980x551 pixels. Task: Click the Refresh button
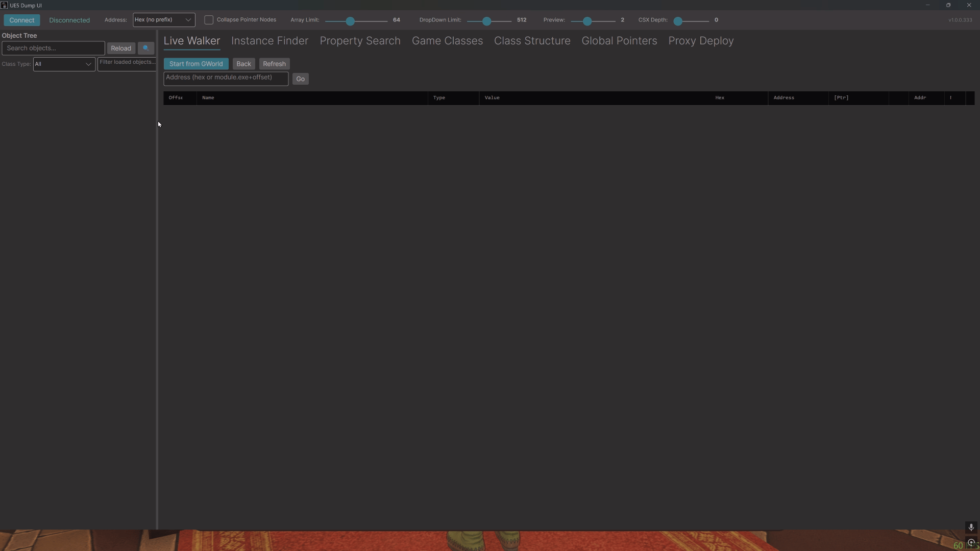click(274, 64)
